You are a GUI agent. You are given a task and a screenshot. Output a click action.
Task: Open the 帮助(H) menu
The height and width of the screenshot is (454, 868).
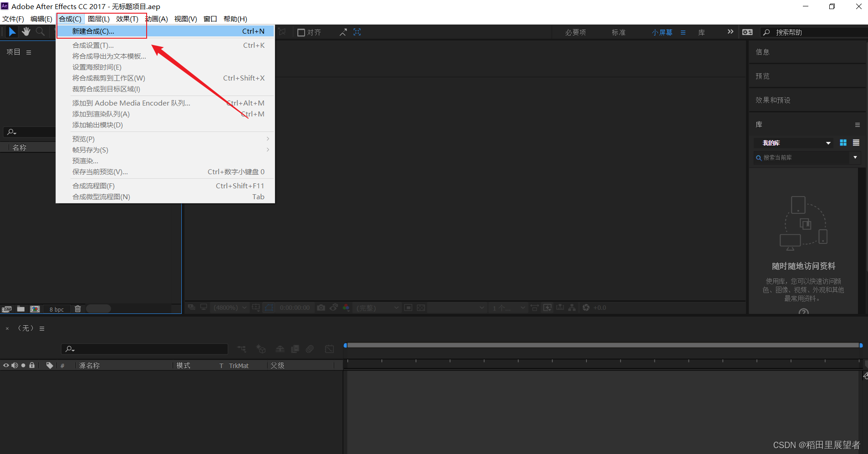[x=235, y=19]
